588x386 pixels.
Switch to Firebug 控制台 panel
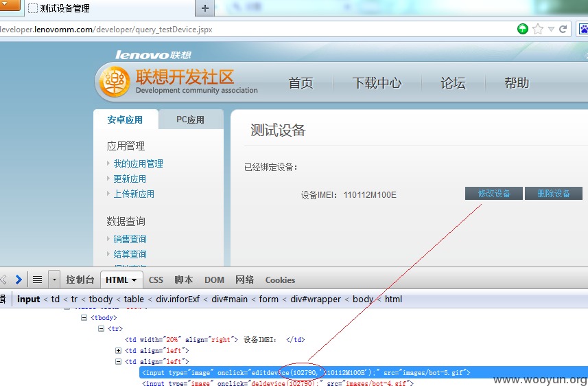click(x=80, y=280)
